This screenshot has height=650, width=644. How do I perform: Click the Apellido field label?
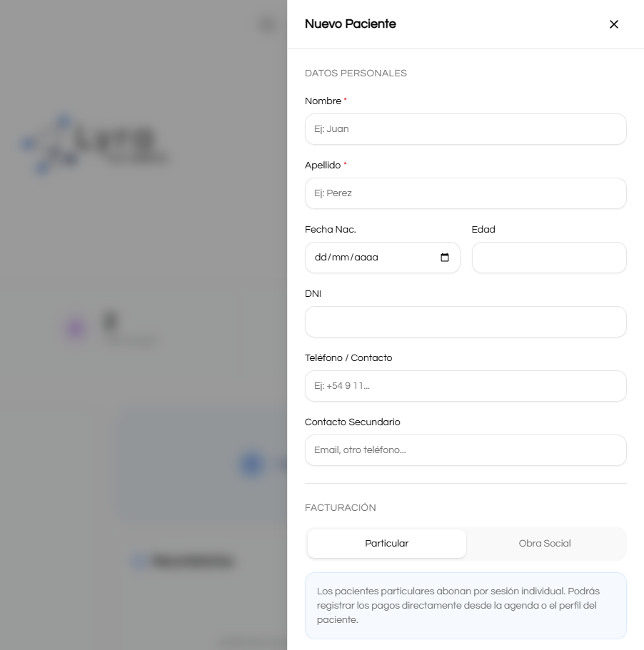(x=323, y=166)
